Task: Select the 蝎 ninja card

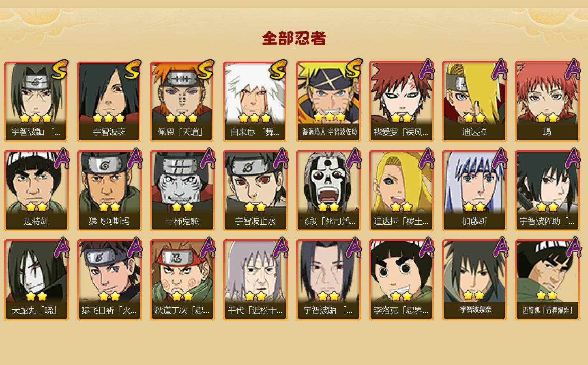Action: coord(547,101)
